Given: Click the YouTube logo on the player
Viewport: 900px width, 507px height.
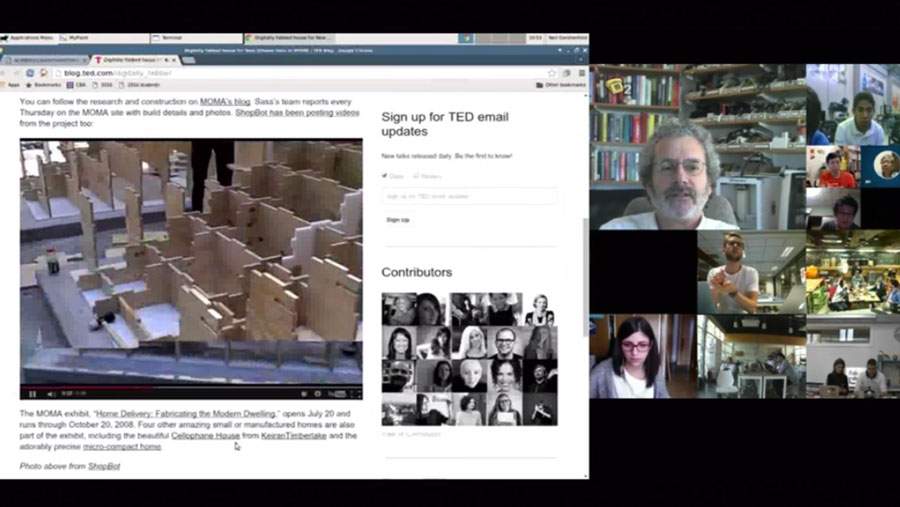Looking at the screenshot, I should coord(337,394).
